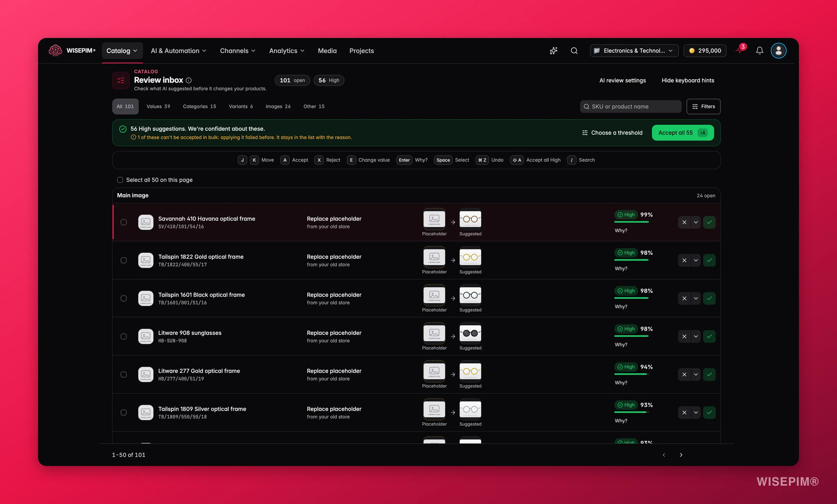
Task: Open the Suggested thumbnail for Litware 908 sunglasses
Action: click(x=470, y=333)
